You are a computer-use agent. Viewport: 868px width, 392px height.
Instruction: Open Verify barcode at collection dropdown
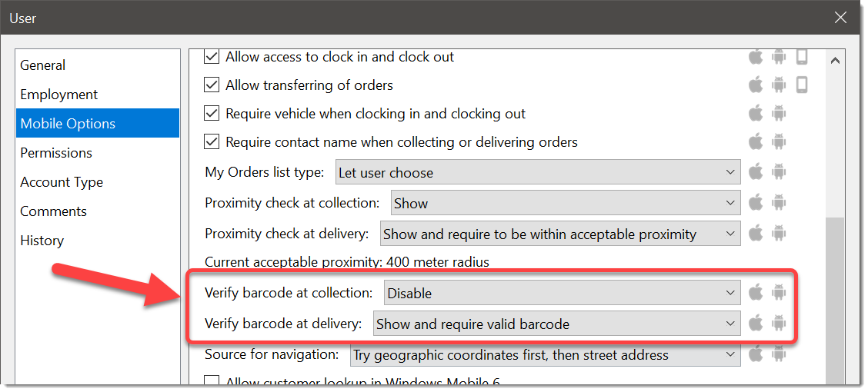tap(562, 293)
